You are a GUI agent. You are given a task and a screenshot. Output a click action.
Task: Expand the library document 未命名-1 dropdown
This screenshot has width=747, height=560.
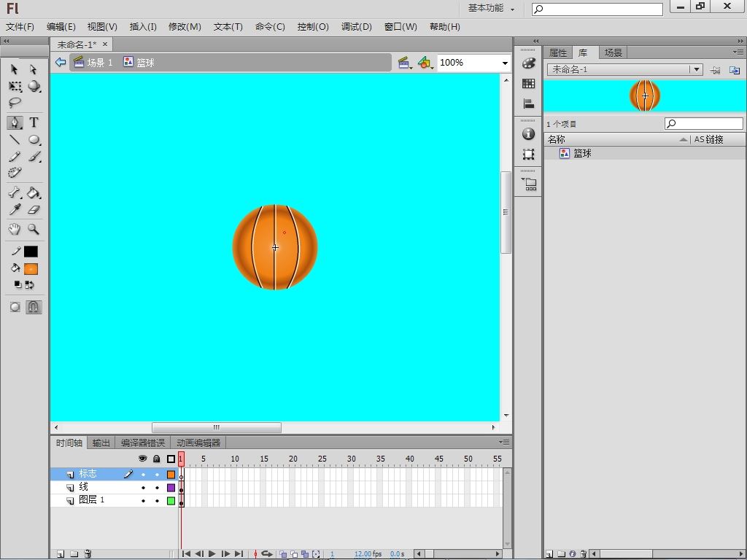[x=697, y=70]
